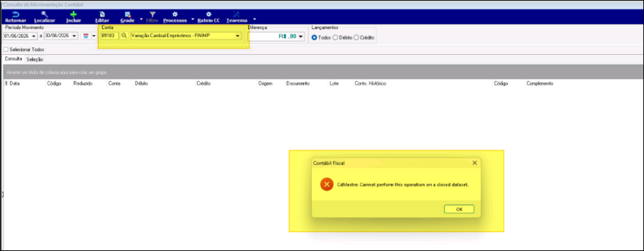
Task: Click the Complemento column header
Action: tap(539, 83)
